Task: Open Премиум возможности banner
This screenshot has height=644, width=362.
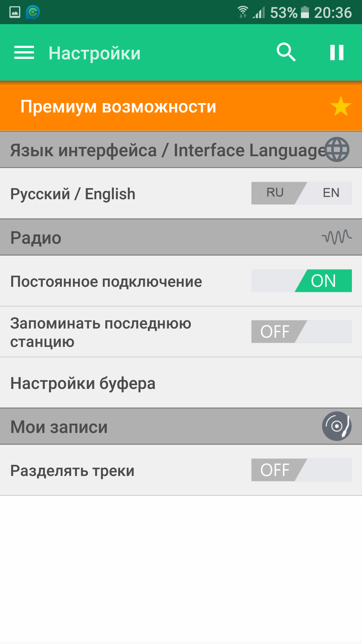Action: pos(181,106)
